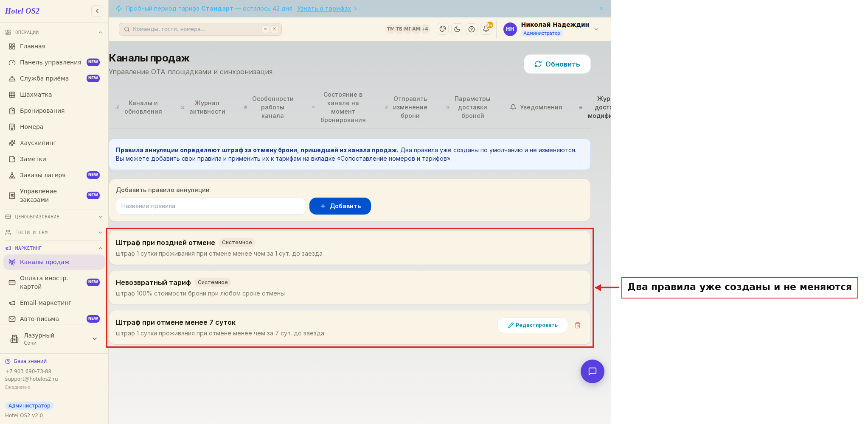Open the Николай Надеждин user menu
The image size is (868, 424).
[x=551, y=29]
